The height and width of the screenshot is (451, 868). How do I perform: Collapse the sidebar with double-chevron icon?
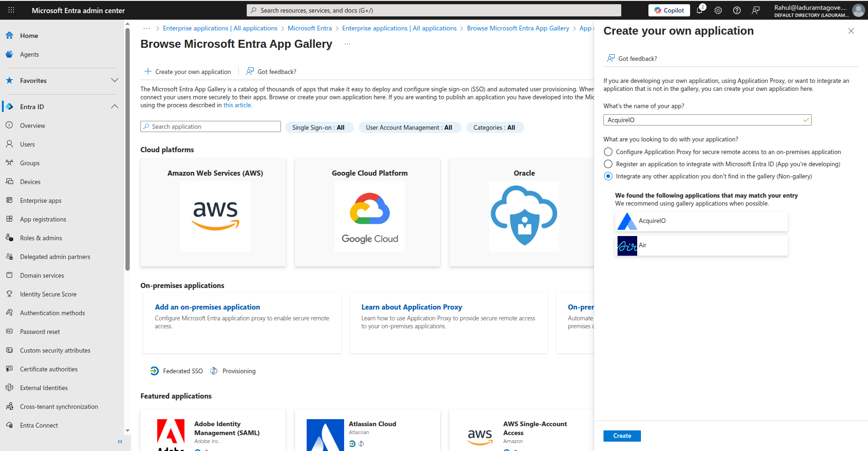[120, 442]
